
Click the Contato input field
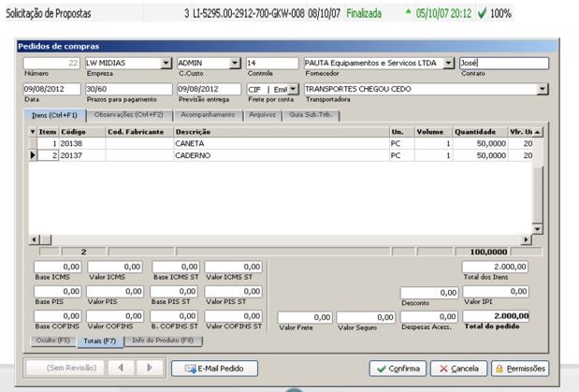click(502, 63)
